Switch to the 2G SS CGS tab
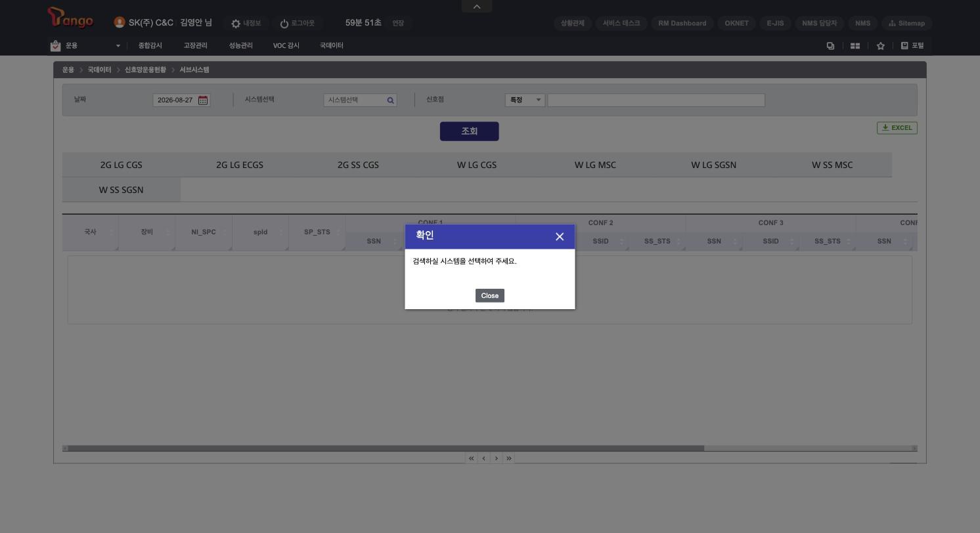The width and height of the screenshot is (980, 533). 358,165
